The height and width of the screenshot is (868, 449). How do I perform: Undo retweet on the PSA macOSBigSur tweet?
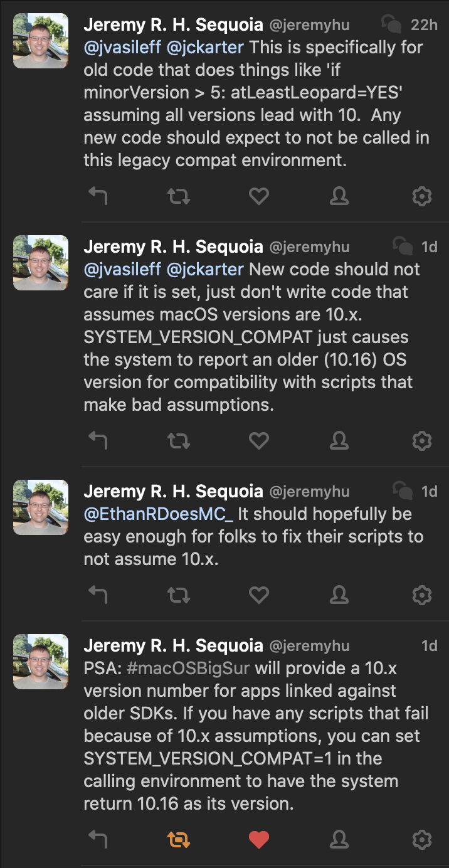point(179,839)
